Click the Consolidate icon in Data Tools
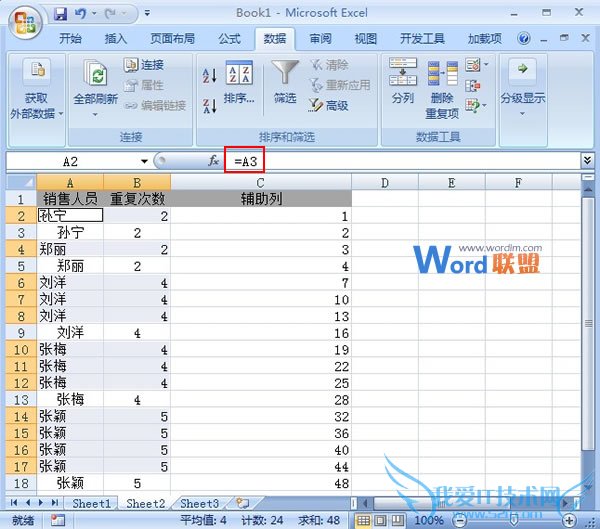The width and height of the screenshot is (600, 529). 473,86
